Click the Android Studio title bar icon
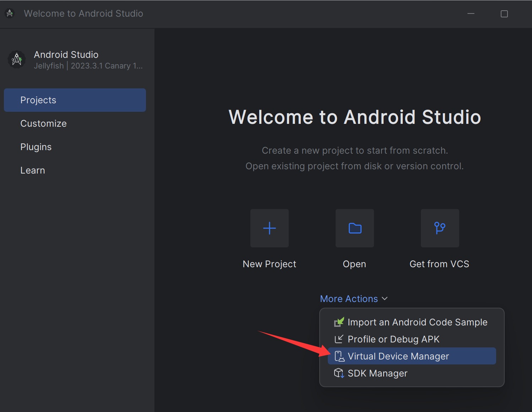The width and height of the screenshot is (532, 412). [10, 13]
